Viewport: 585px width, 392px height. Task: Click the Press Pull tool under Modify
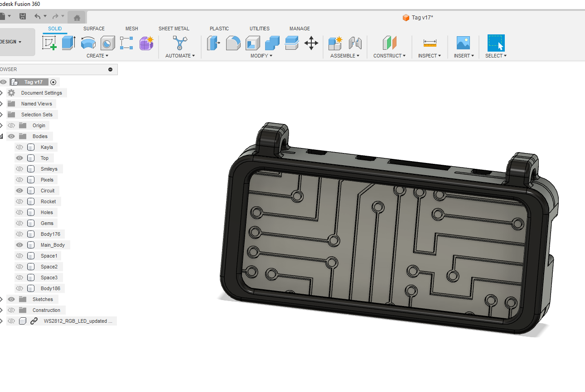click(213, 43)
